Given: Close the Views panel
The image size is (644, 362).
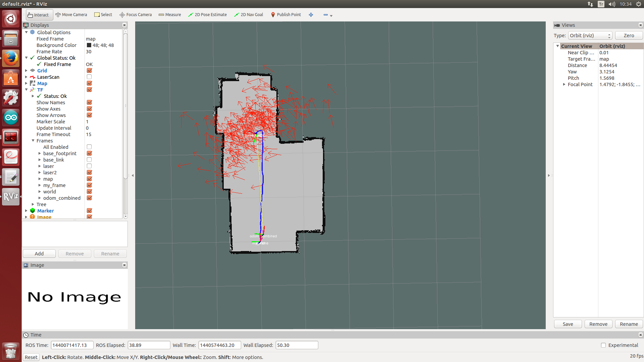Looking at the screenshot, I should [x=640, y=25].
